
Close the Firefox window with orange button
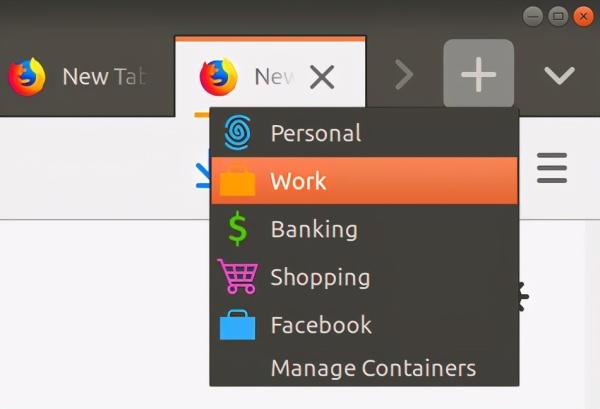tap(582, 16)
